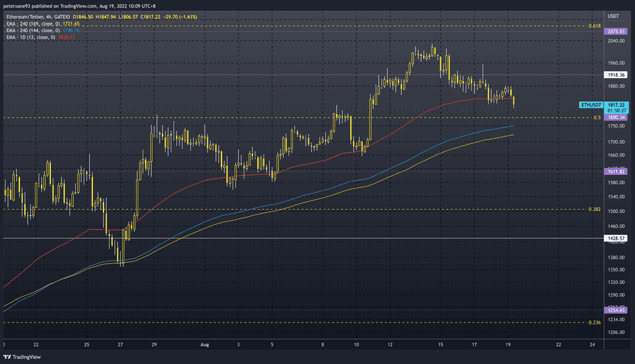This screenshot has height=364, width=635.
Task: Click the 1700.00 price axis tick
Action: click(616, 142)
